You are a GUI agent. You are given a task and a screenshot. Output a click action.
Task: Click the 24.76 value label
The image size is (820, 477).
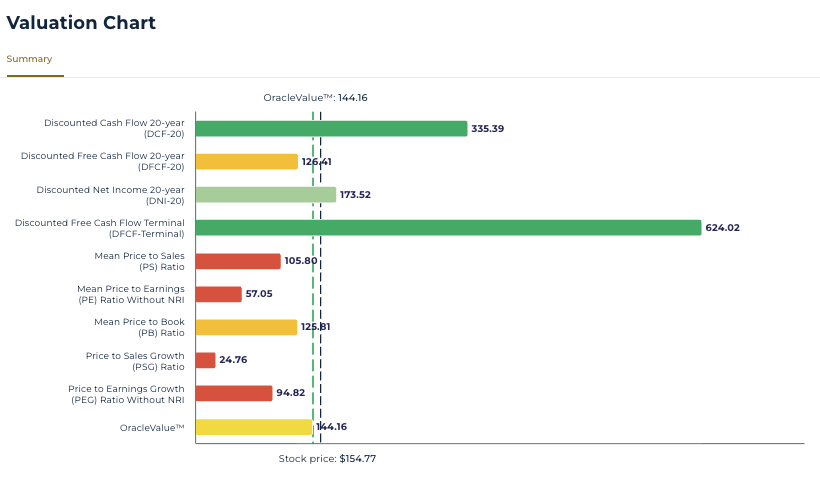[233, 359]
